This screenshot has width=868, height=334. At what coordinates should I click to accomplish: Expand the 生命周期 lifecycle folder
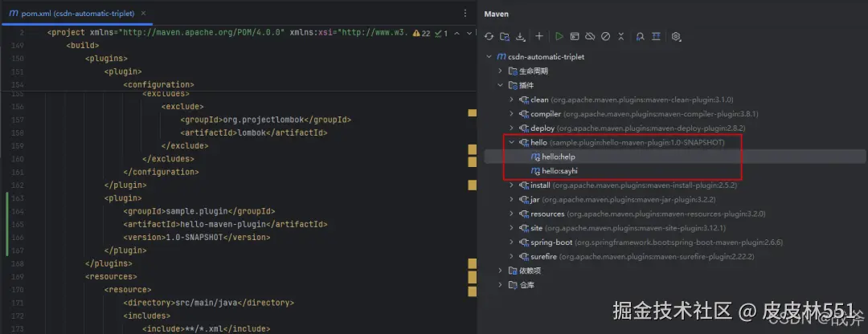point(500,71)
